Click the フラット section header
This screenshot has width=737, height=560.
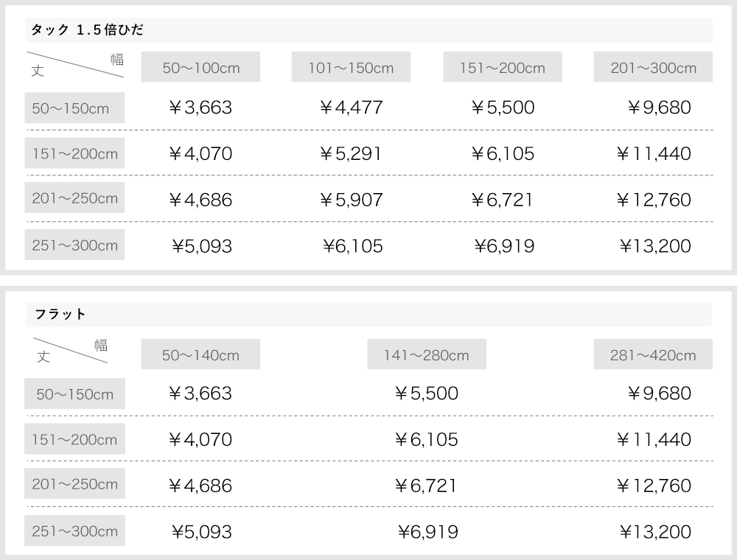pyautogui.click(x=368, y=315)
